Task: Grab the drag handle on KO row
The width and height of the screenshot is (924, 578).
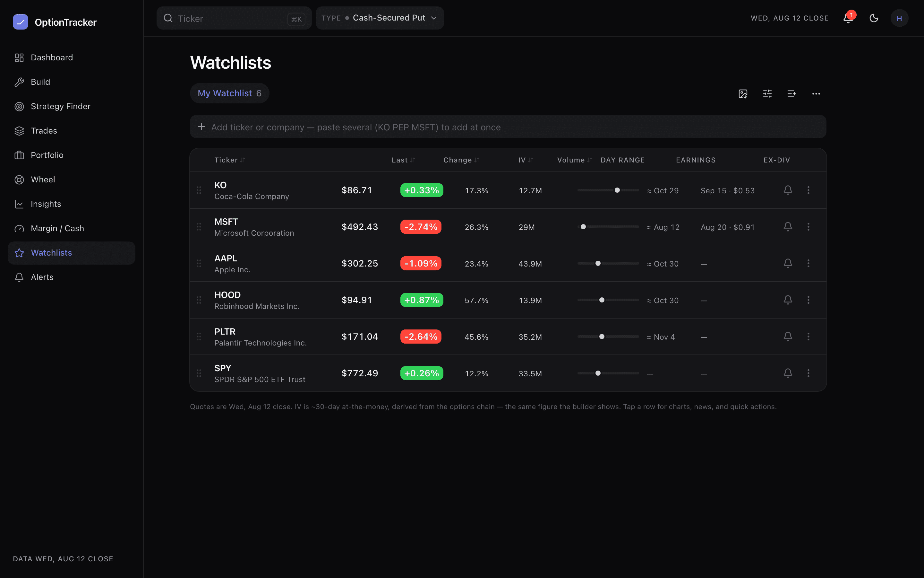Action: 199,190
